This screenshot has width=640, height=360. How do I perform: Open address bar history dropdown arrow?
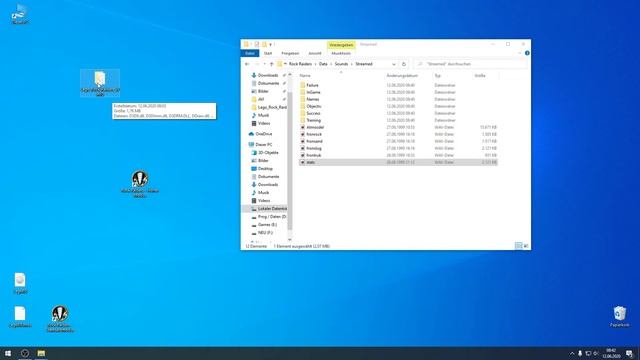[x=394, y=64]
